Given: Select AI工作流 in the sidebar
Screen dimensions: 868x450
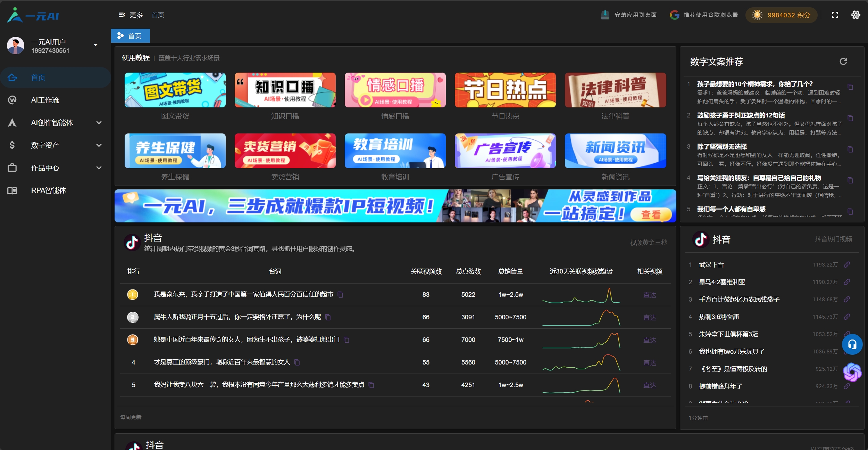Looking at the screenshot, I should (x=45, y=100).
